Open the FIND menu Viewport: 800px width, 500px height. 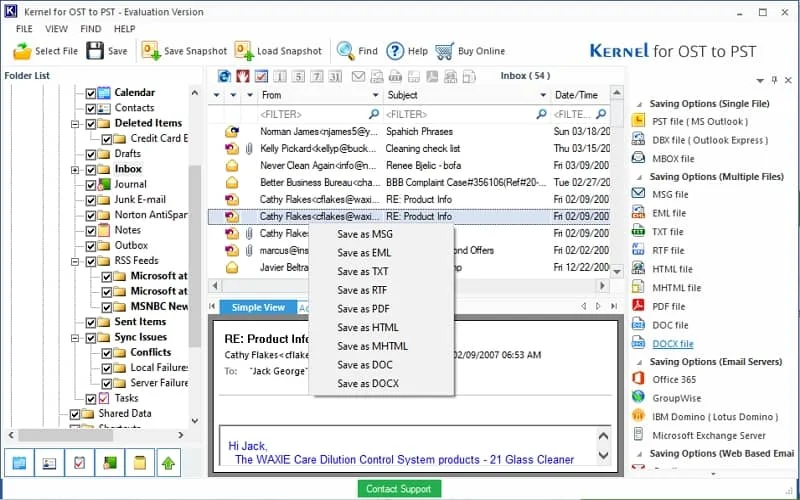pos(91,29)
